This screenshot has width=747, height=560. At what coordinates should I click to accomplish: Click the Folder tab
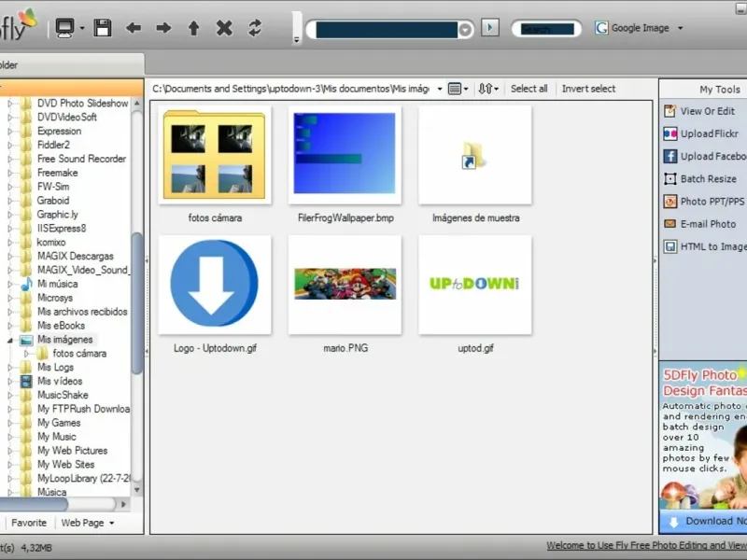tap(72, 64)
